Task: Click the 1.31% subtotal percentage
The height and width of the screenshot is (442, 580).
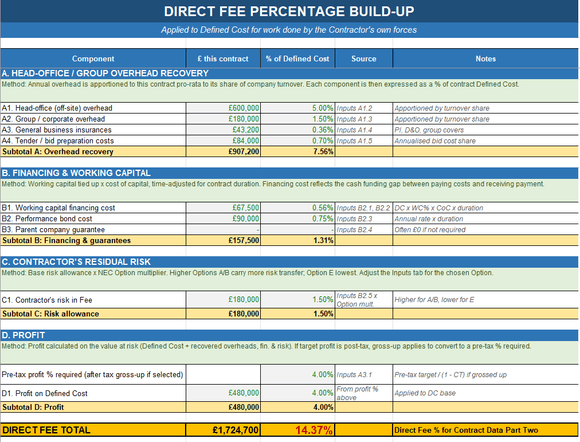Action: point(297,240)
